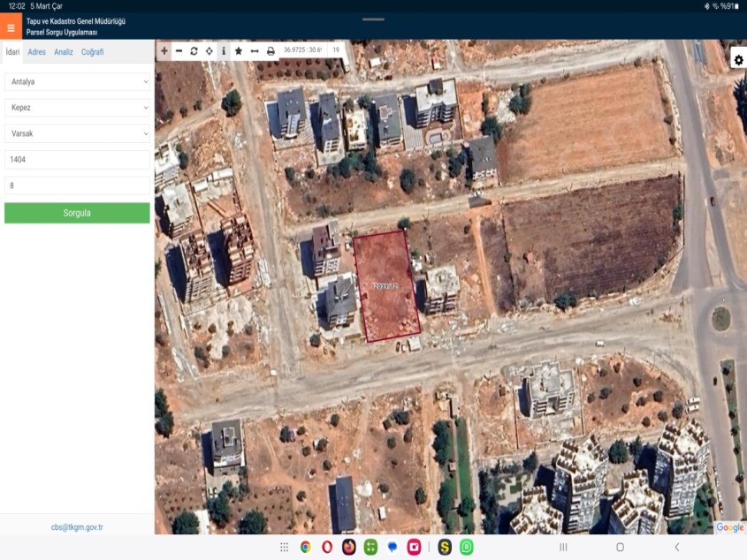747x560 pixels.
Task: Click the cbs@tkgm.gov.tr email link
Action: point(77,527)
